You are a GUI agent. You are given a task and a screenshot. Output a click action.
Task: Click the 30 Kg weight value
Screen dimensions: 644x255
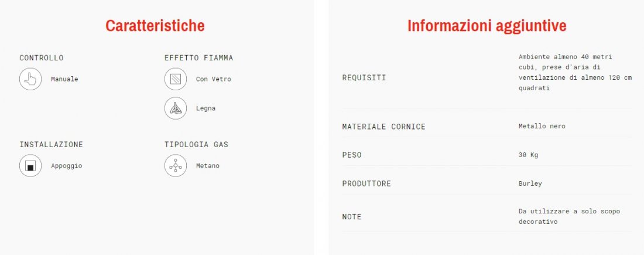[528, 155]
